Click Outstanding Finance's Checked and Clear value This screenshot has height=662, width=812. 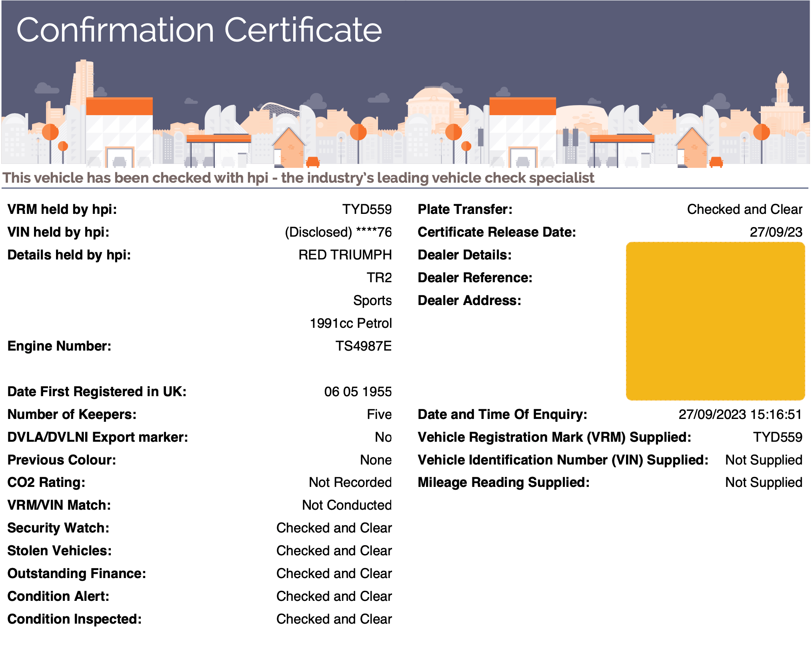[x=334, y=573]
